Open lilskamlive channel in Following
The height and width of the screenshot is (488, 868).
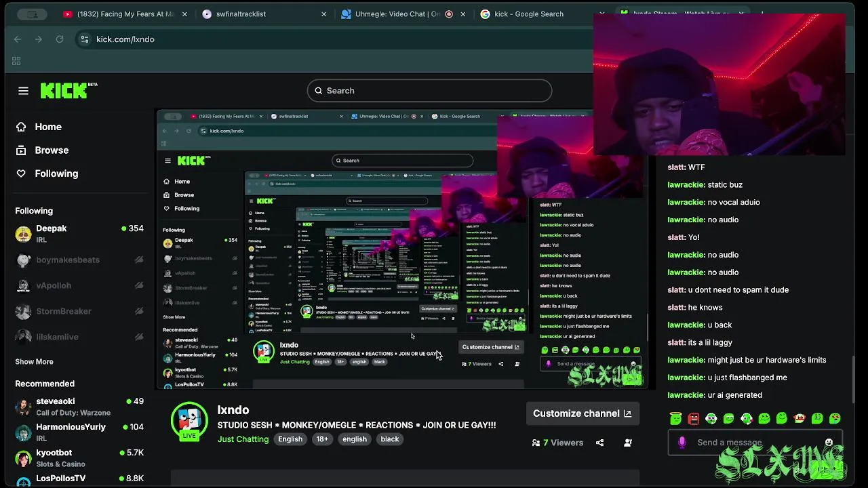[79, 337]
